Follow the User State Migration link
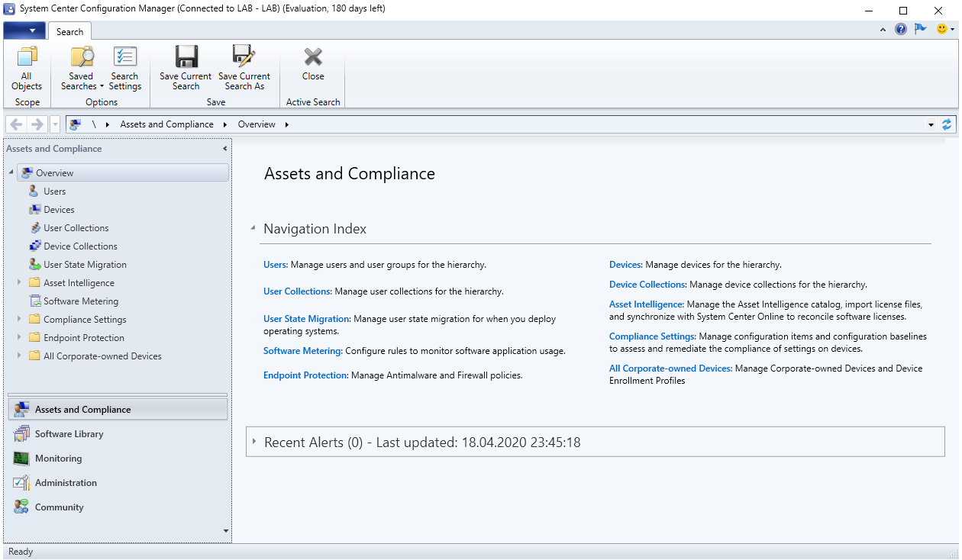This screenshot has height=560, width=962. [x=306, y=319]
